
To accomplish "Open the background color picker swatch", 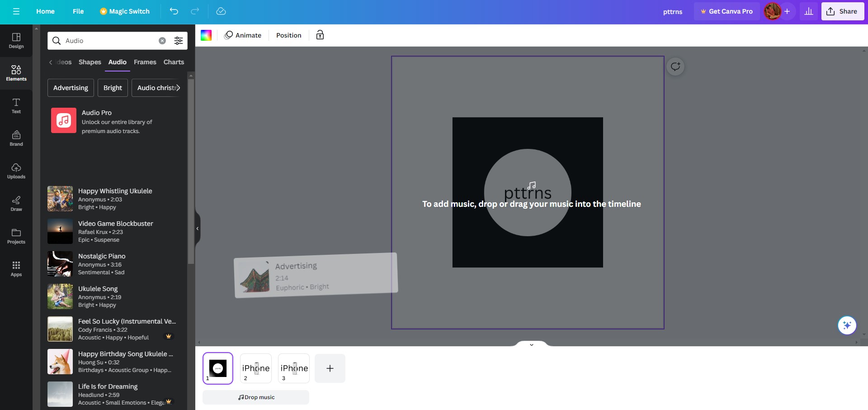I will click(206, 35).
